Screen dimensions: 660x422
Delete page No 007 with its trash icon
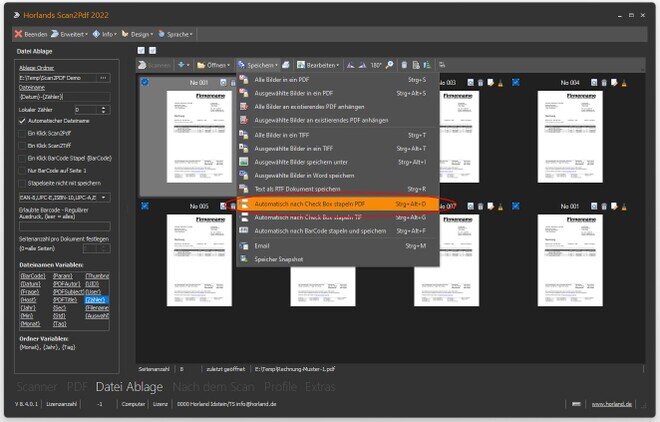pyautogui.click(x=481, y=206)
